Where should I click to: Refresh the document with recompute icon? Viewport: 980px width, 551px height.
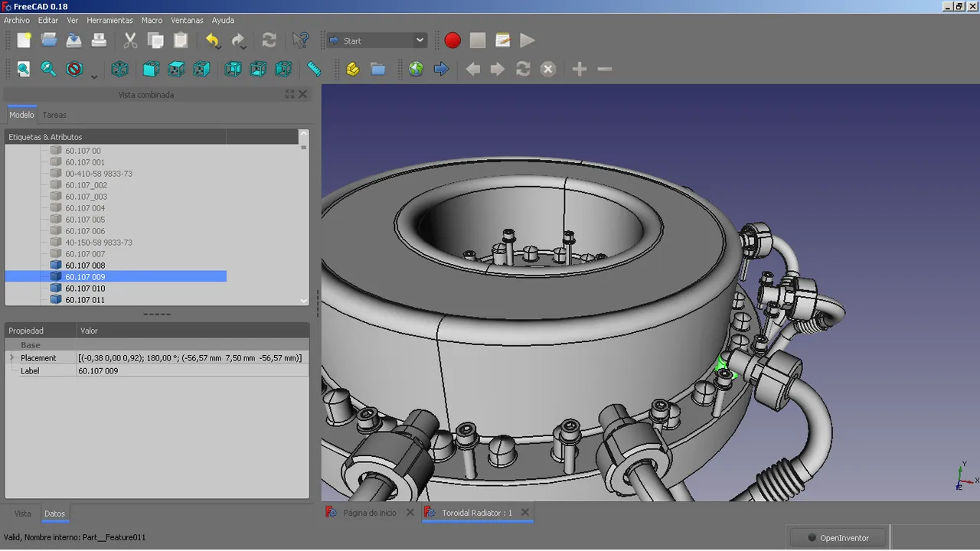pos(269,41)
